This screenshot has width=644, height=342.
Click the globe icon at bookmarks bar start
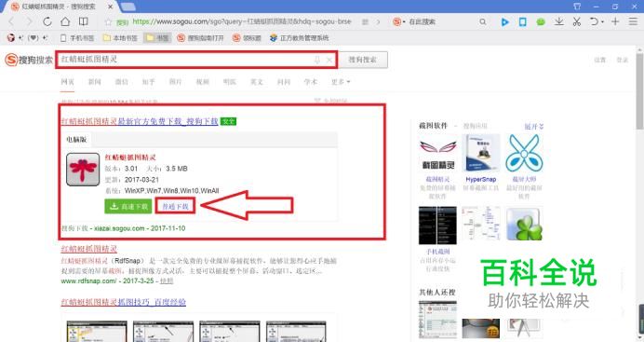[11, 38]
